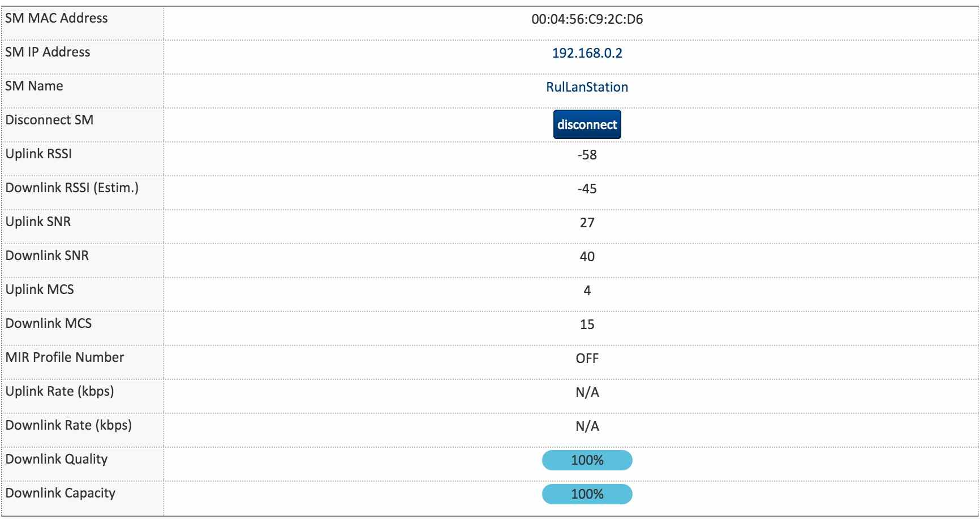The image size is (980, 519).
Task: Click the SM MAC Address label
Action: (x=57, y=18)
